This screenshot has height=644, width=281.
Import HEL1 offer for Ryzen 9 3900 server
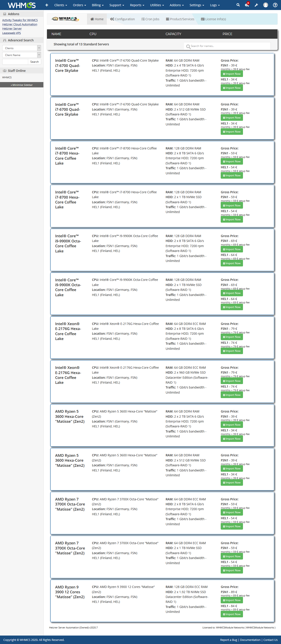[232, 614]
